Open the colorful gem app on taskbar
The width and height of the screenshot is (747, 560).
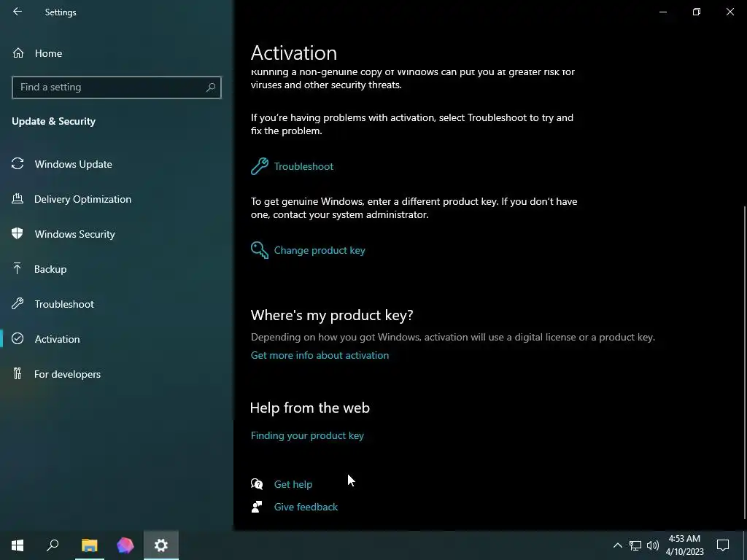125,545
